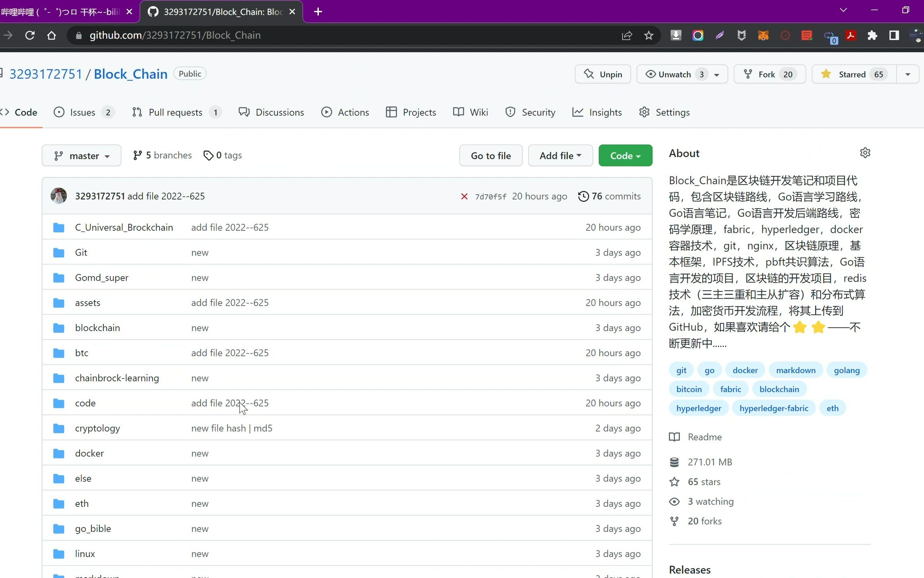Open the 76 commits history
The height and width of the screenshot is (578, 924).
click(x=609, y=196)
